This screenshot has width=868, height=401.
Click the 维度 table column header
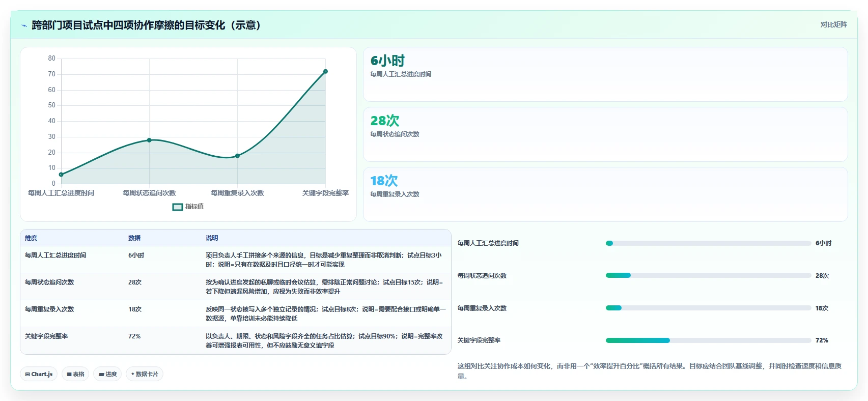click(31, 238)
